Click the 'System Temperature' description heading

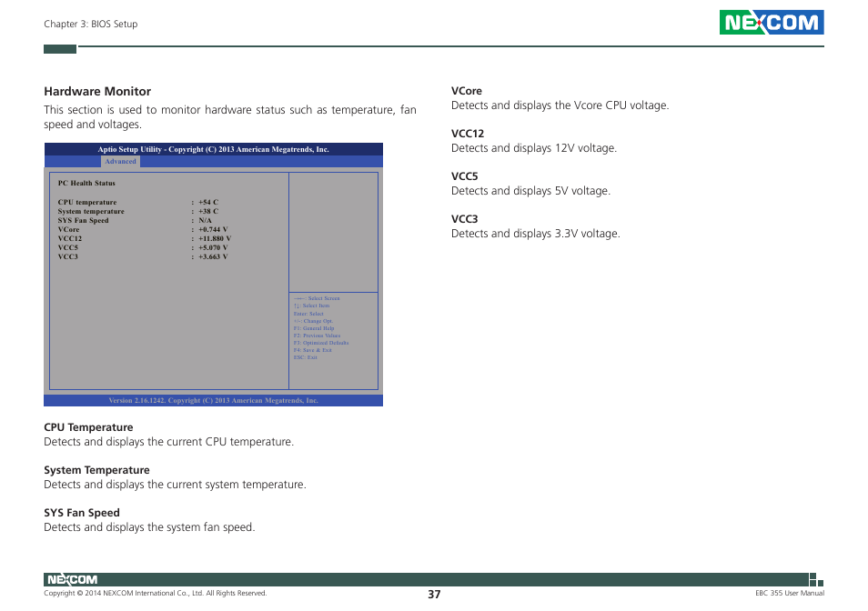96,470
